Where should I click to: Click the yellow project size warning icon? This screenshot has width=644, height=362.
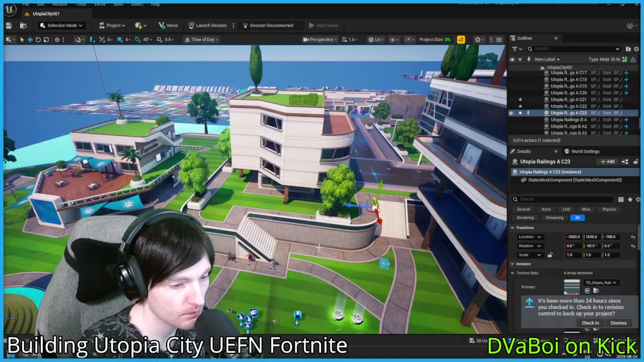pos(461,39)
